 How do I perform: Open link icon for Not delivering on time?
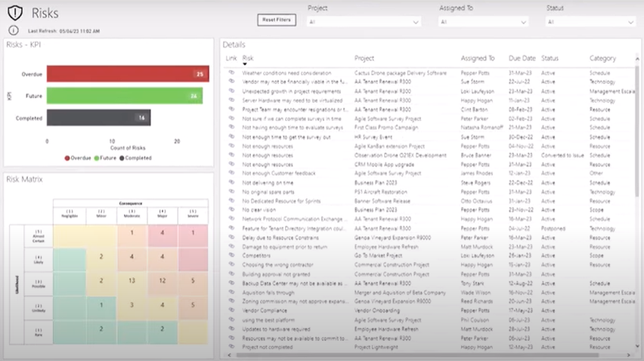(232, 183)
